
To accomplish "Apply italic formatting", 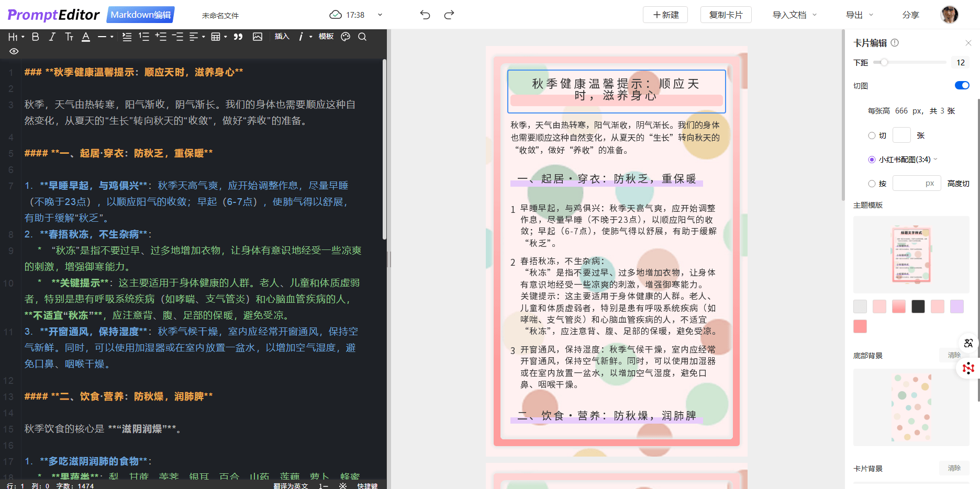I will pos(52,37).
